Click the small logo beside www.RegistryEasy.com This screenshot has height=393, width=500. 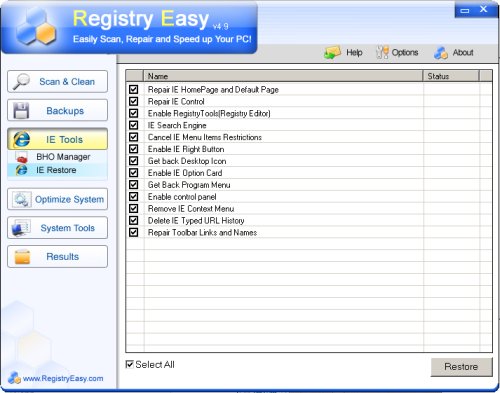[x=14, y=378]
